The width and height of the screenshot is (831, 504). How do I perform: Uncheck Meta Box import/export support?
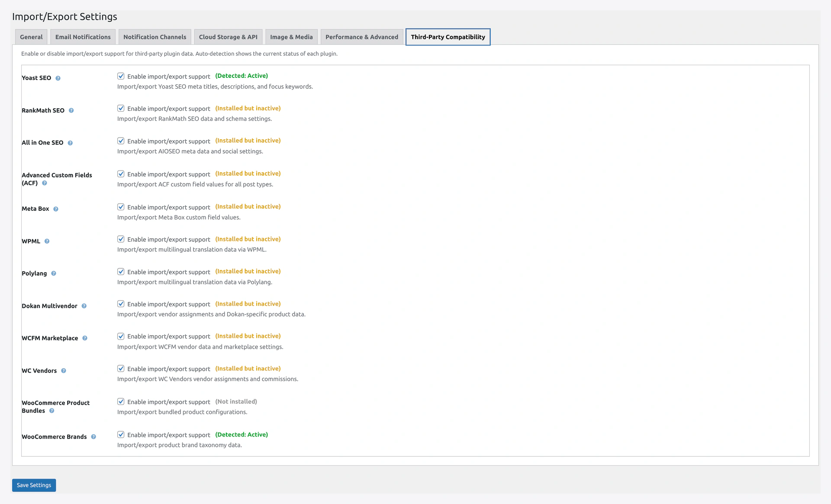point(121,207)
